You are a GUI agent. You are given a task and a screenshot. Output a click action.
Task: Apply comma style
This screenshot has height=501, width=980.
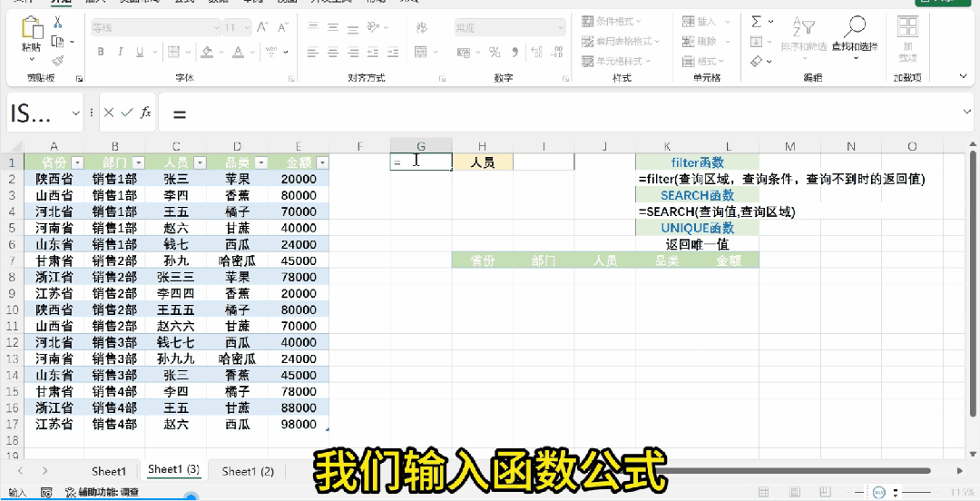tap(515, 52)
